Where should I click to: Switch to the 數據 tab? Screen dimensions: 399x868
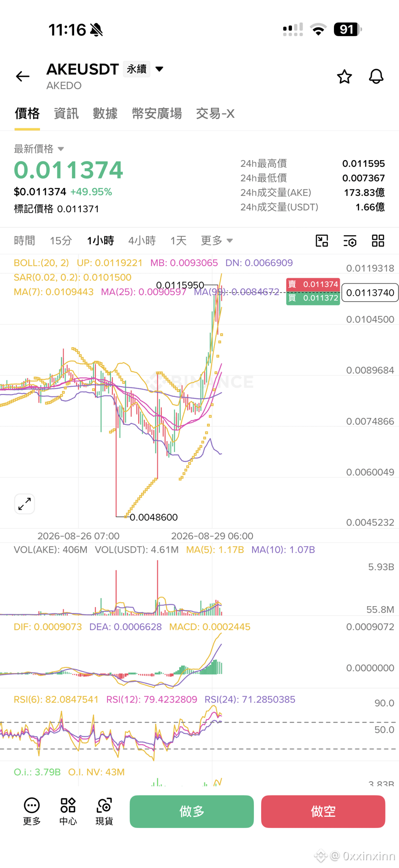pos(105,114)
